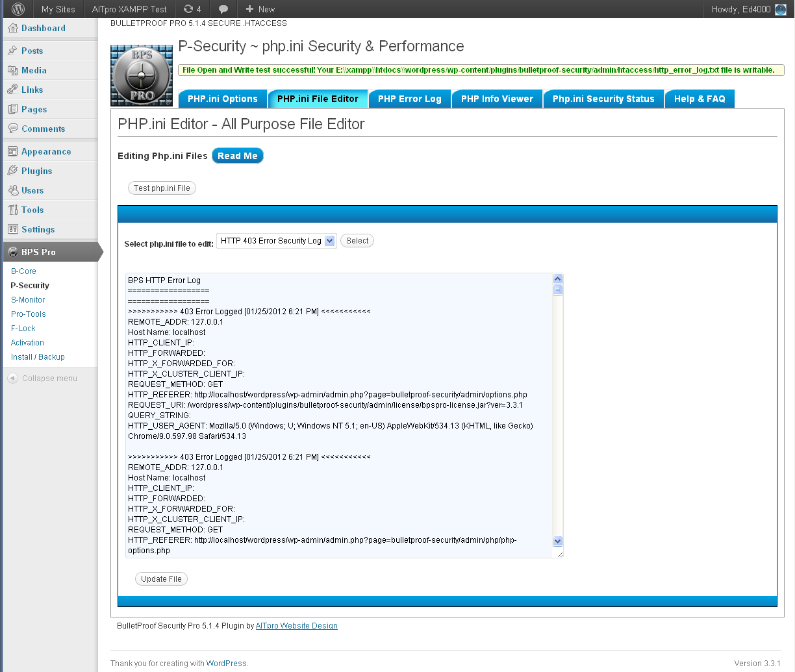Click inside the HTTP error log text area

338,416
